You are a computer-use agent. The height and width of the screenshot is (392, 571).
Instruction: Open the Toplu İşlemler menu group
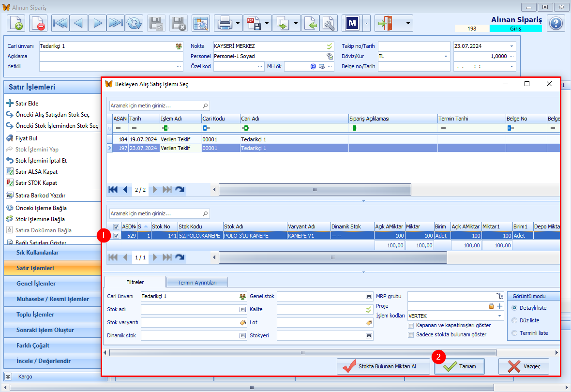click(x=52, y=315)
